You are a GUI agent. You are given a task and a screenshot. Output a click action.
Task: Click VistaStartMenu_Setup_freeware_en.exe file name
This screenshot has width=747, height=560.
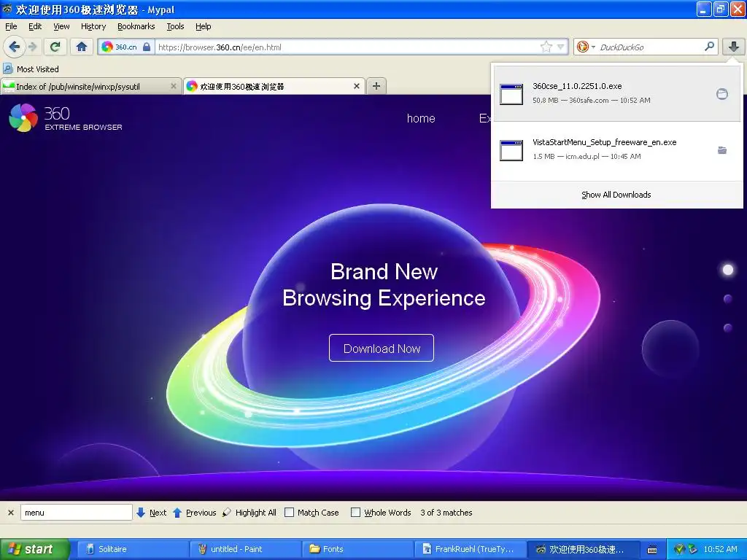604,142
